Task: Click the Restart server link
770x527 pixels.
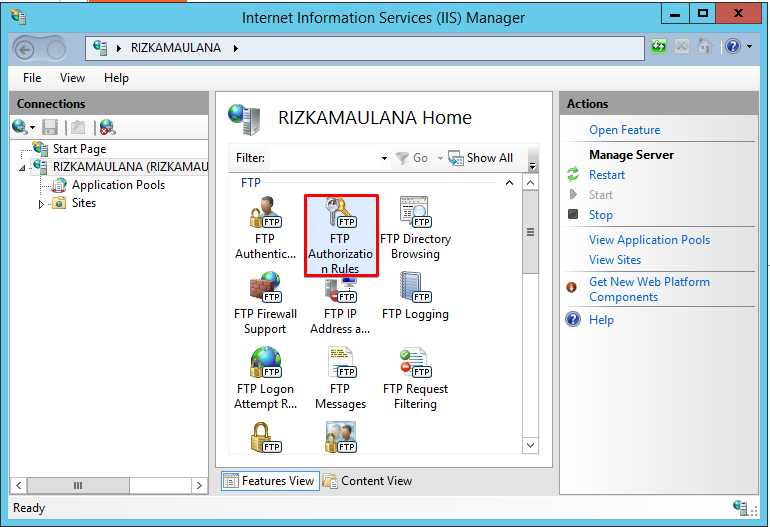Action: (x=607, y=175)
